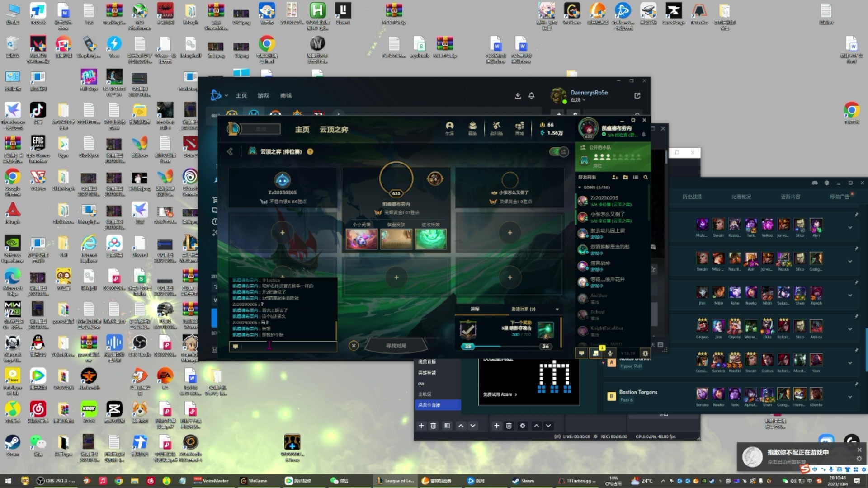The image size is (868, 488).
Task: Click the notification bell in the Battle.net window
Action: 531,95
